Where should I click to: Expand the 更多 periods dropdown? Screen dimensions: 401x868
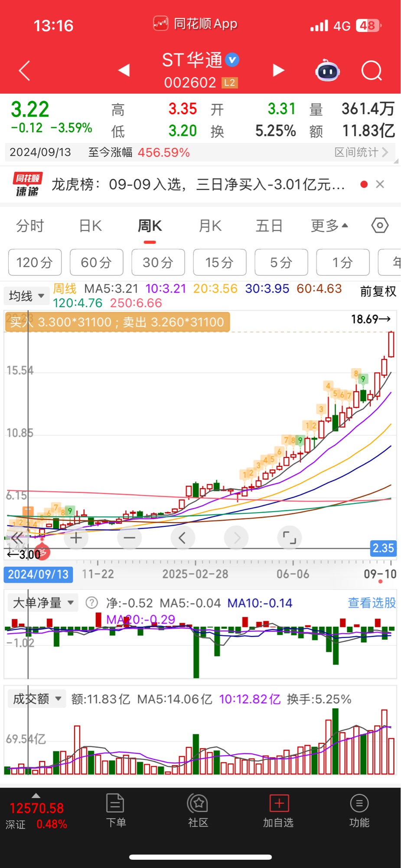tap(329, 226)
